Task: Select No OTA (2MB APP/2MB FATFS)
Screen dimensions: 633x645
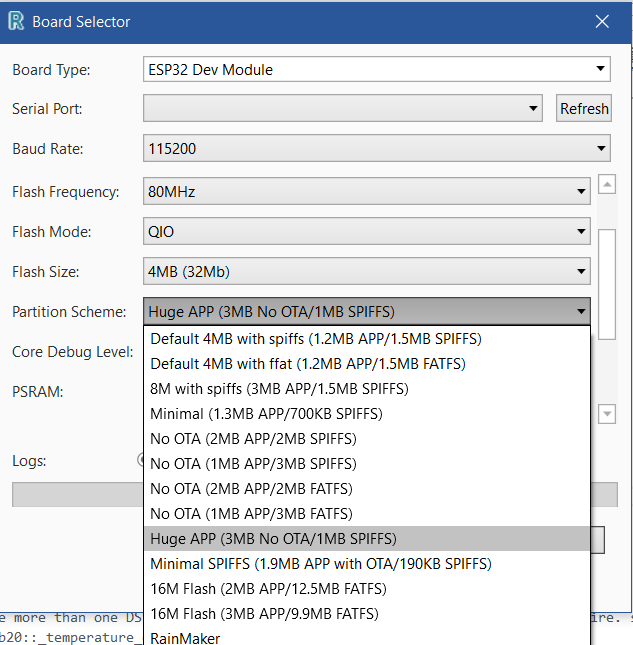Action: point(251,488)
